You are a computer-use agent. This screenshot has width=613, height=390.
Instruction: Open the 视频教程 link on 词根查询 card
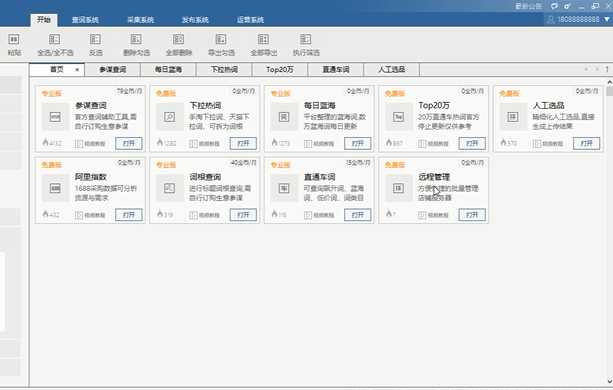tap(205, 215)
